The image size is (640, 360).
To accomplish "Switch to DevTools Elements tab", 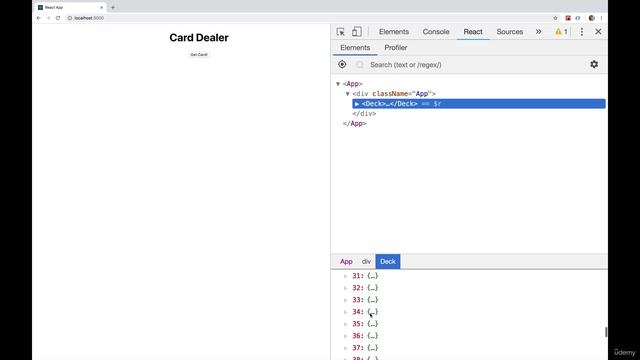I will click(x=393, y=32).
